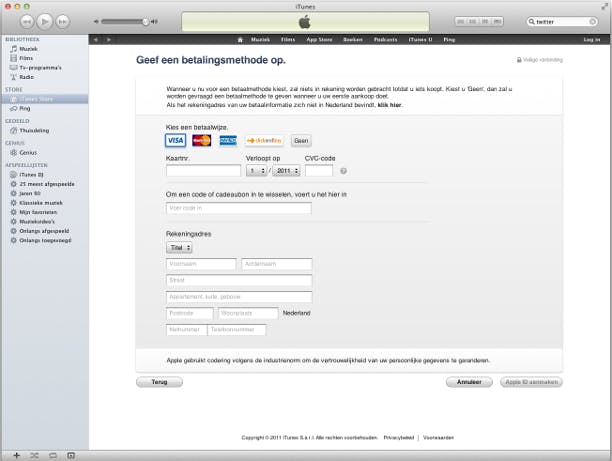Click the Previous track button
The height and width of the screenshot is (461, 612).
27,21
